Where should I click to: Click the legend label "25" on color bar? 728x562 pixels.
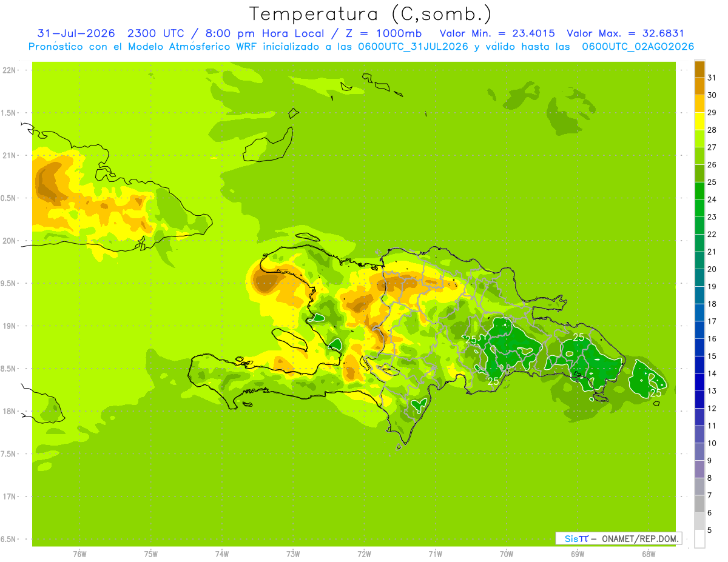[x=712, y=182]
